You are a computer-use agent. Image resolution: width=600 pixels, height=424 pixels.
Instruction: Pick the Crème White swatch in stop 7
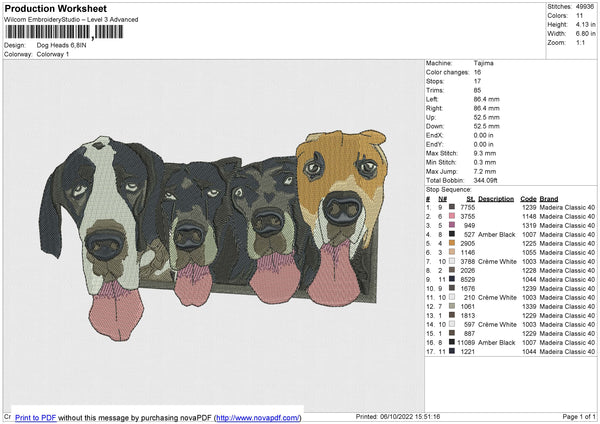click(x=453, y=261)
